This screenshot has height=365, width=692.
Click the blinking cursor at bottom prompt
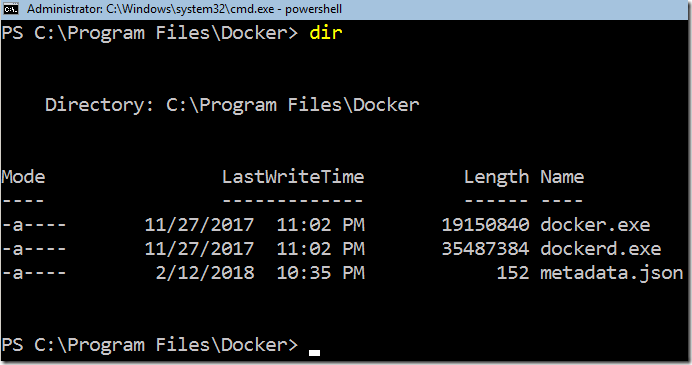pyautogui.click(x=314, y=353)
